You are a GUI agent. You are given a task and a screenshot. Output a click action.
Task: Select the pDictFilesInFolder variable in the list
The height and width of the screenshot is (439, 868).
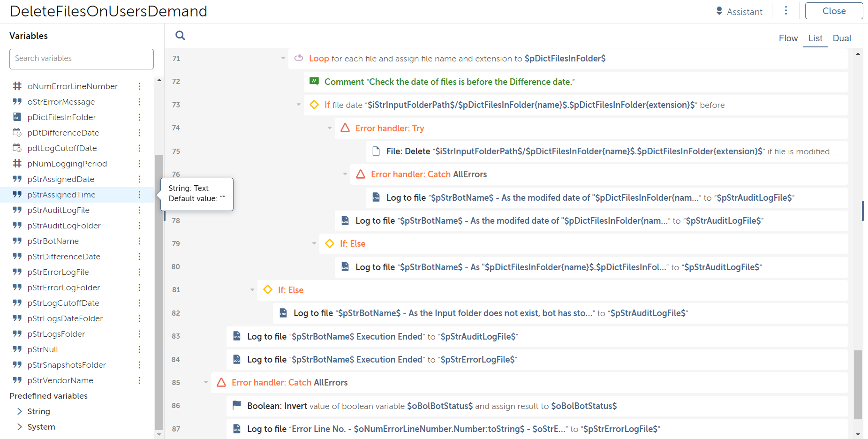[61, 117]
